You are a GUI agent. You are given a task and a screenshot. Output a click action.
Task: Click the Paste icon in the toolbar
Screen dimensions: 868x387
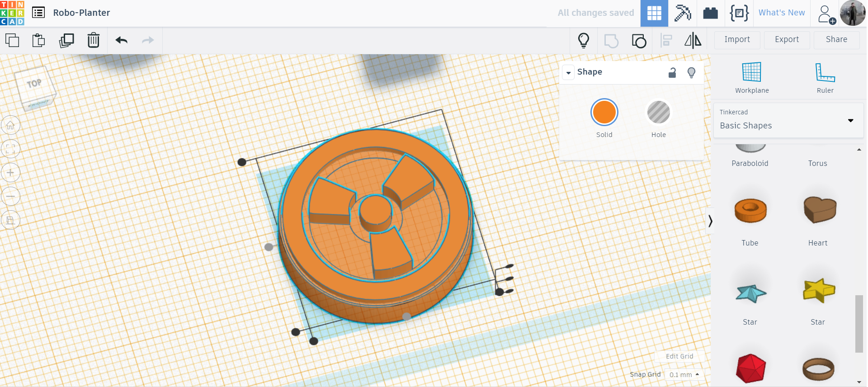[x=39, y=40]
